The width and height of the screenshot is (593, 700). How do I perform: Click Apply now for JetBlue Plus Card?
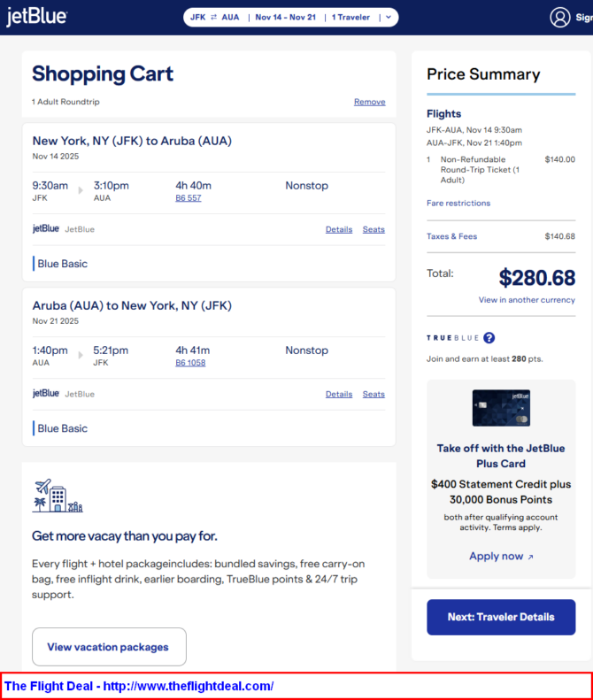pyautogui.click(x=501, y=557)
